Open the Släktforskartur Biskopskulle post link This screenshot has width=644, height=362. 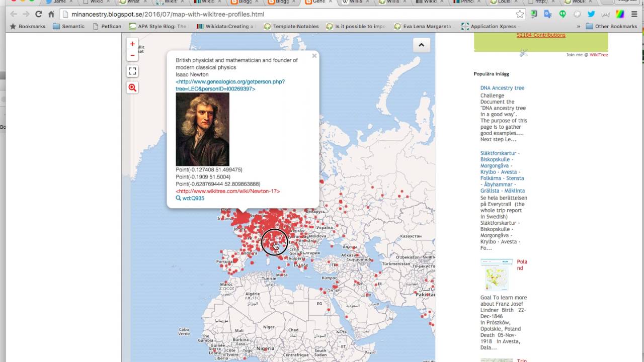(x=503, y=172)
